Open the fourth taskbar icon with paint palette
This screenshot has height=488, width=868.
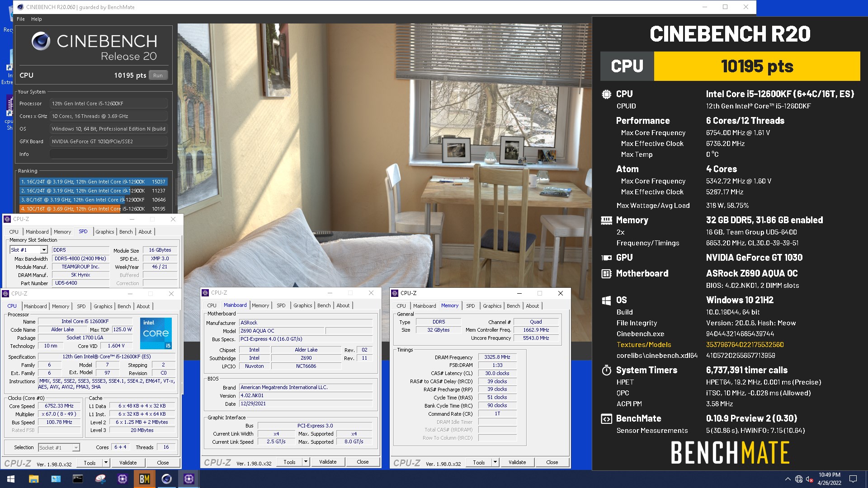tap(100, 479)
